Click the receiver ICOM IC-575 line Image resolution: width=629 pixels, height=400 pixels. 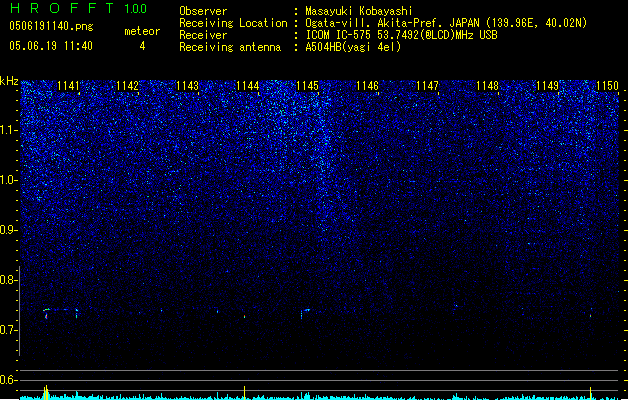pyautogui.click(x=401, y=35)
